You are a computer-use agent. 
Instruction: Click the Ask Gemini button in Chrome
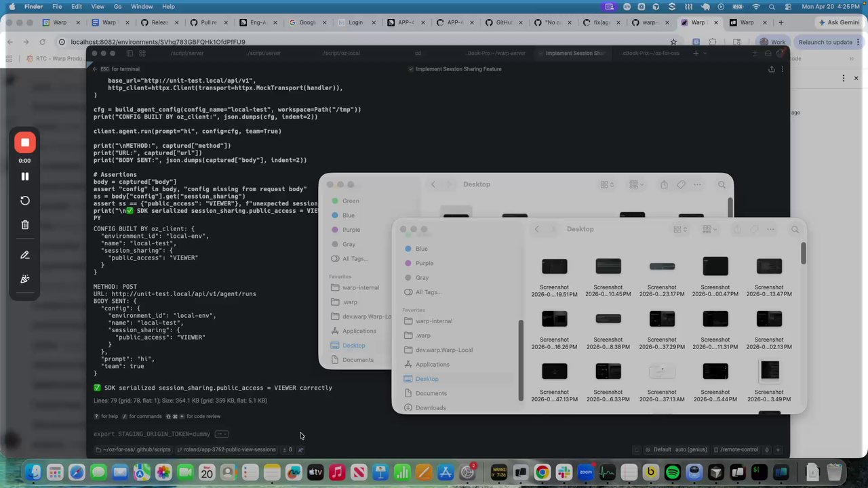pyautogui.click(x=839, y=22)
